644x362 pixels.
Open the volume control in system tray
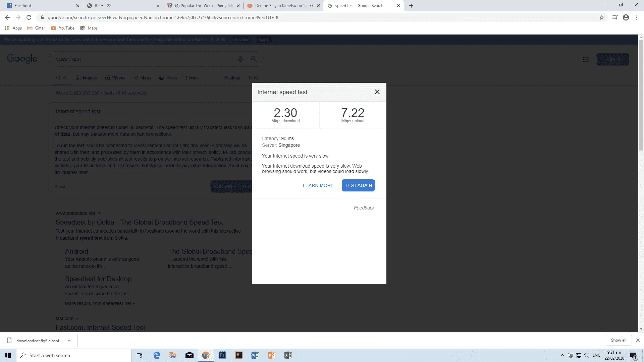click(586, 355)
